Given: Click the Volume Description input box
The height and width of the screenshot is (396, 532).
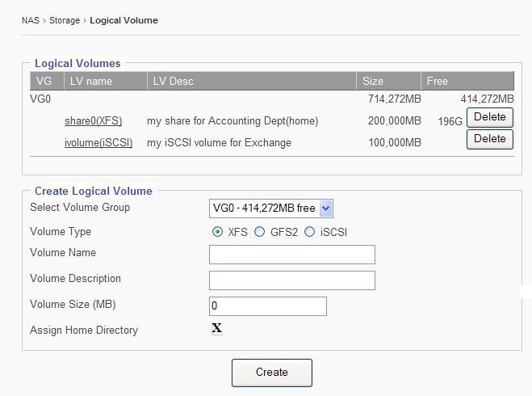Looking at the screenshot, I should [291, 280].
